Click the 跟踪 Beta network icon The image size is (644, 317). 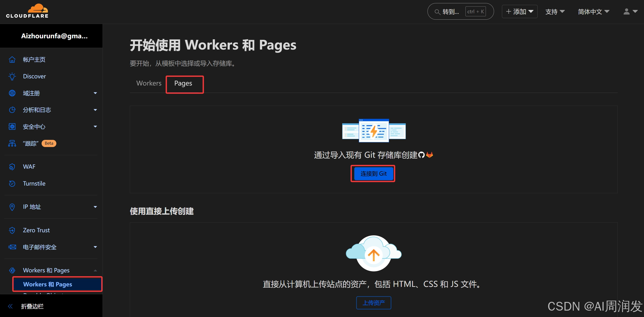coord(12,143)
